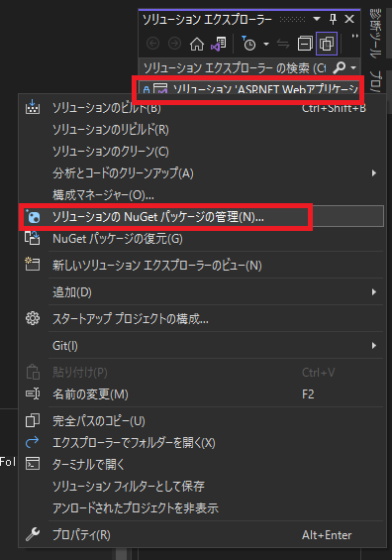
Task: Open プロパティ(R)
Action: (x=203, y=534)
